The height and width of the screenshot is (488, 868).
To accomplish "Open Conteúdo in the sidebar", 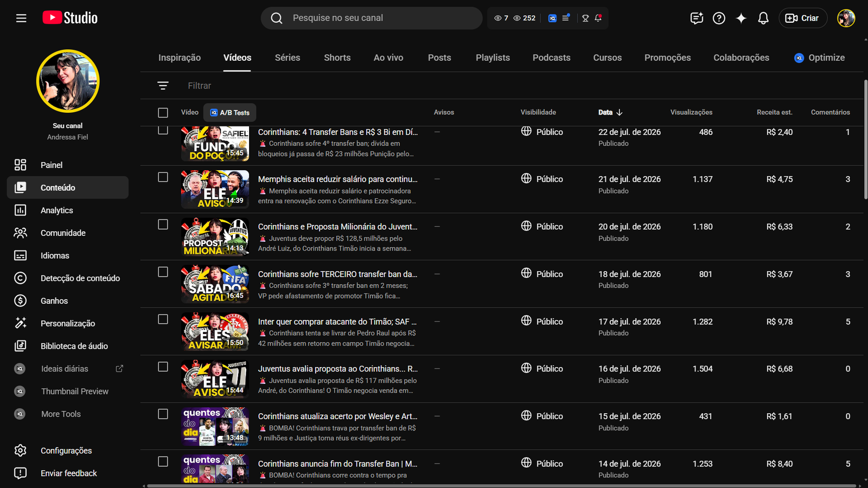I will tap(68, 188).
